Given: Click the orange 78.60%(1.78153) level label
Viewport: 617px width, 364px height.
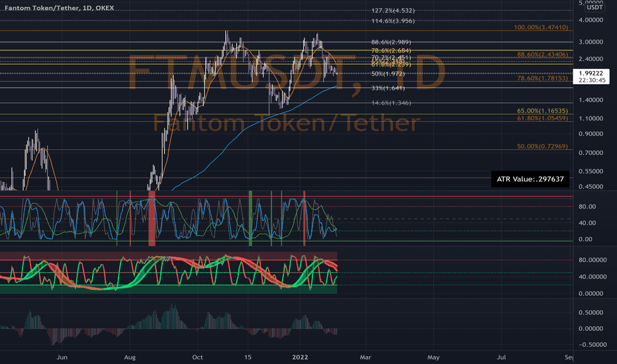Looking at the screenshot, I should click(x=542, y=78).
